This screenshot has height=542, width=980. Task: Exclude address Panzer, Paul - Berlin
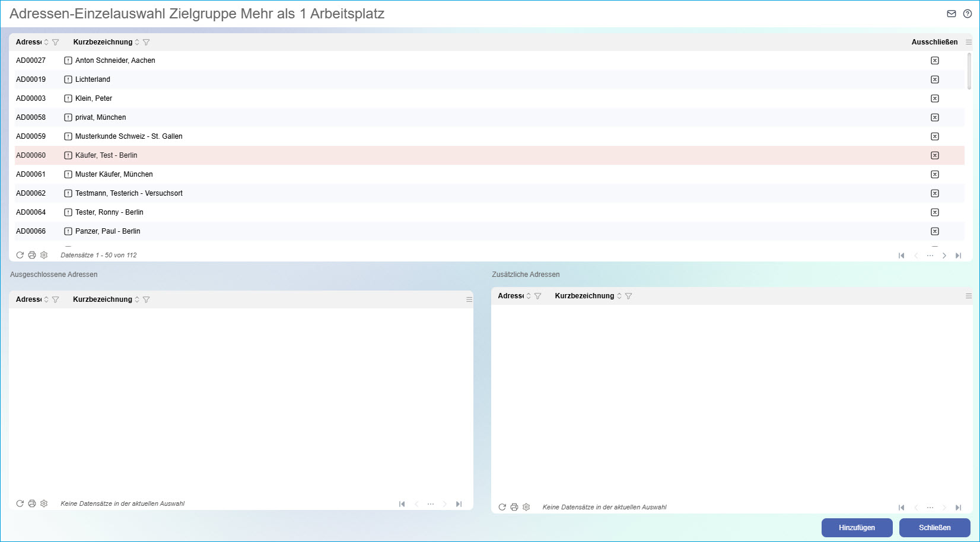935,231
